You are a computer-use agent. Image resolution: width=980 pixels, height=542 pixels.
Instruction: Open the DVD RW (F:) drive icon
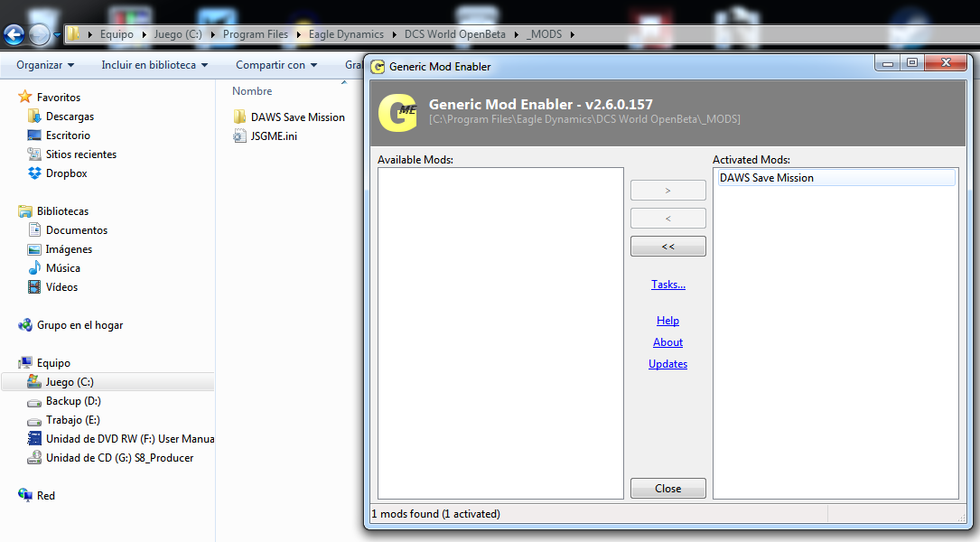click(34, 439)
